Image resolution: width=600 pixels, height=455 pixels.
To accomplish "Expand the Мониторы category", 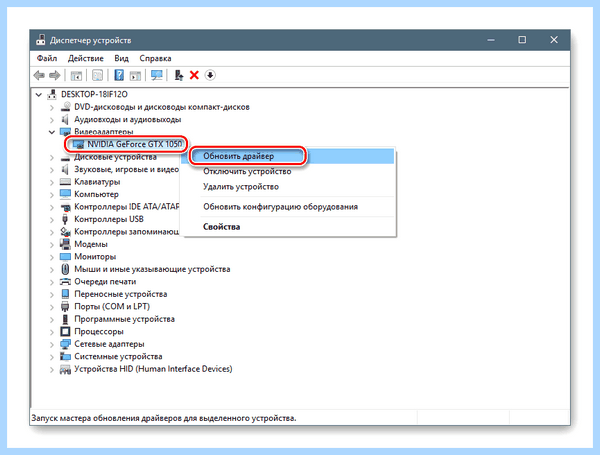I will coord(52,257).
